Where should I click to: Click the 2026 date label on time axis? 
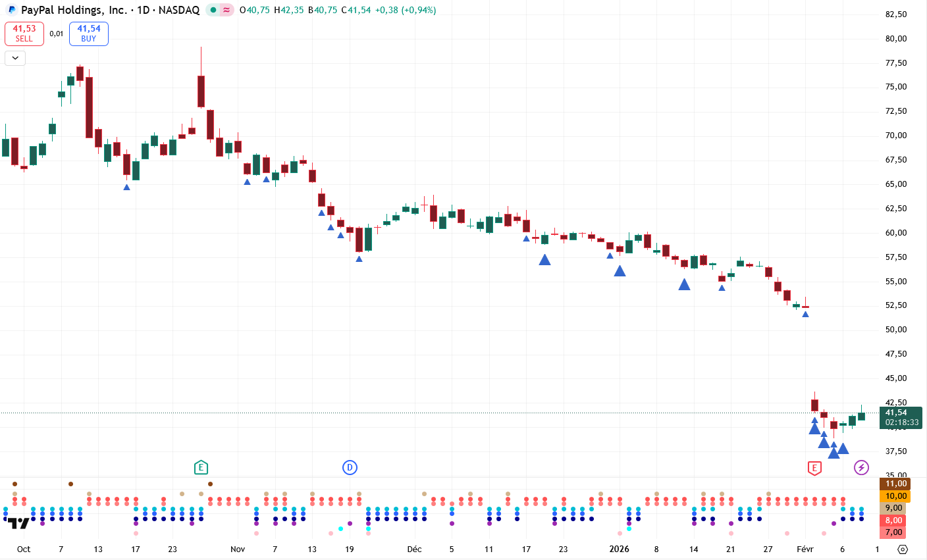[x=619, y=549]
